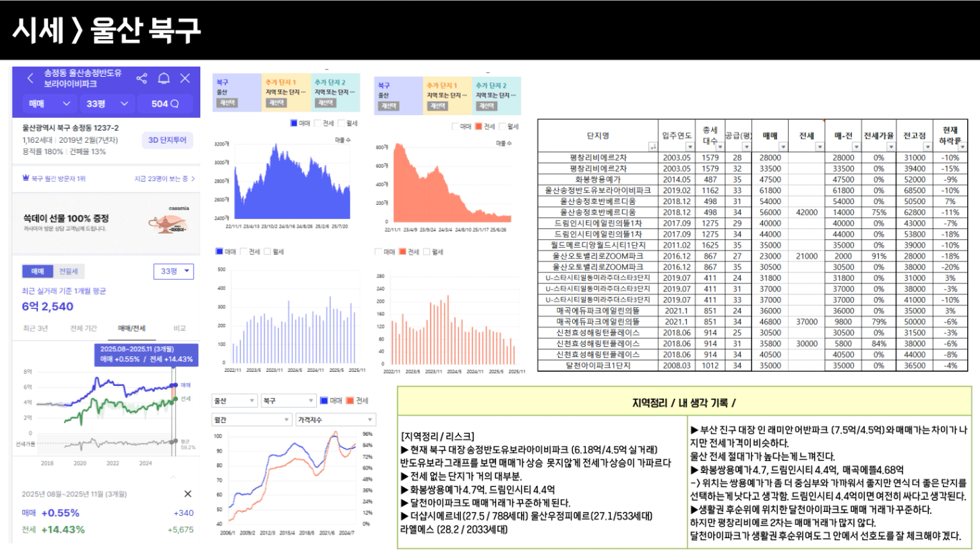The width and height of the screenshot is (980, 551).
Task: Open the 북구 district dropdown
Action: [x=288, y=401]
